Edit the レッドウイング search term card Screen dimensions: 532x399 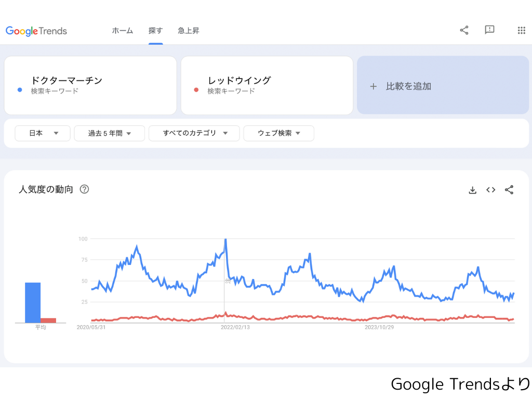coord(267,85)
